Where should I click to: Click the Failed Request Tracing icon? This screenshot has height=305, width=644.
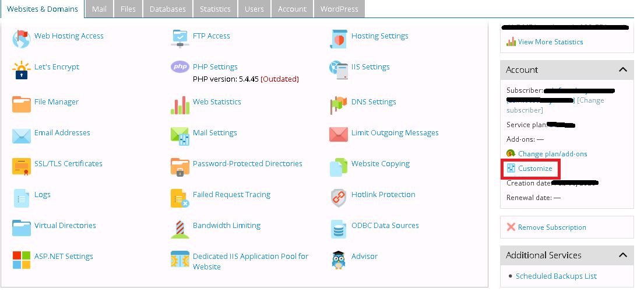[180, 198]
